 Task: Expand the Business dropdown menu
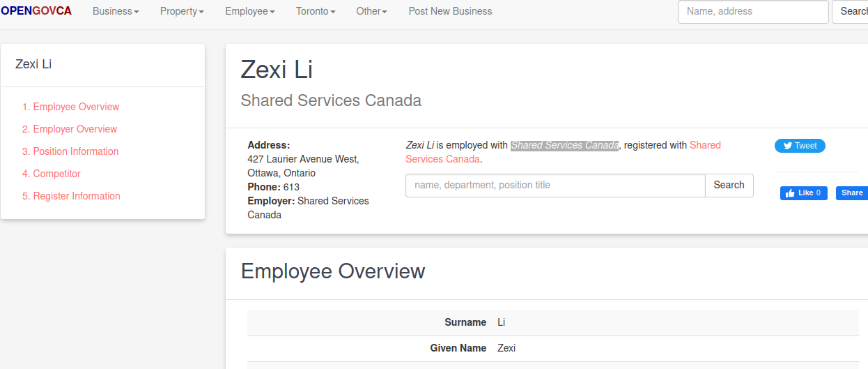(x=116, y=11)
